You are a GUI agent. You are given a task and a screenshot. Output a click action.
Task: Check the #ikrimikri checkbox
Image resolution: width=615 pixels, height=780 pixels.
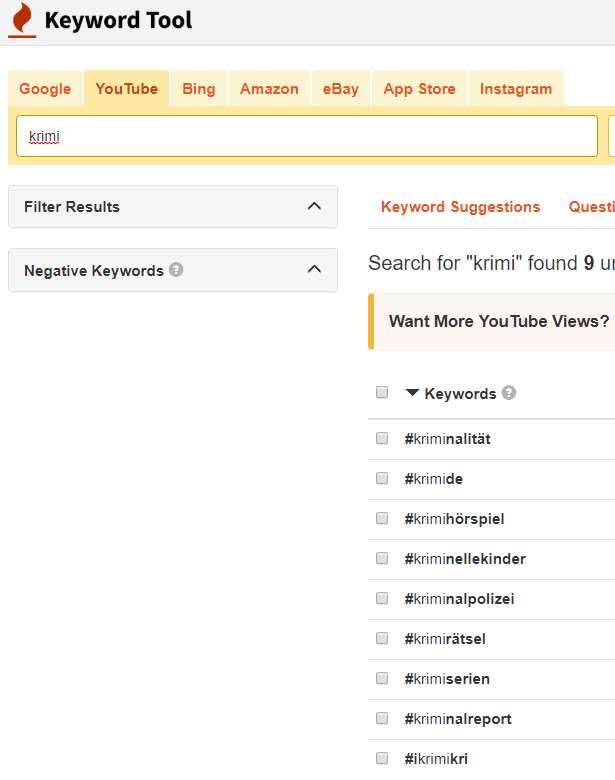click(x=382, y=758)
